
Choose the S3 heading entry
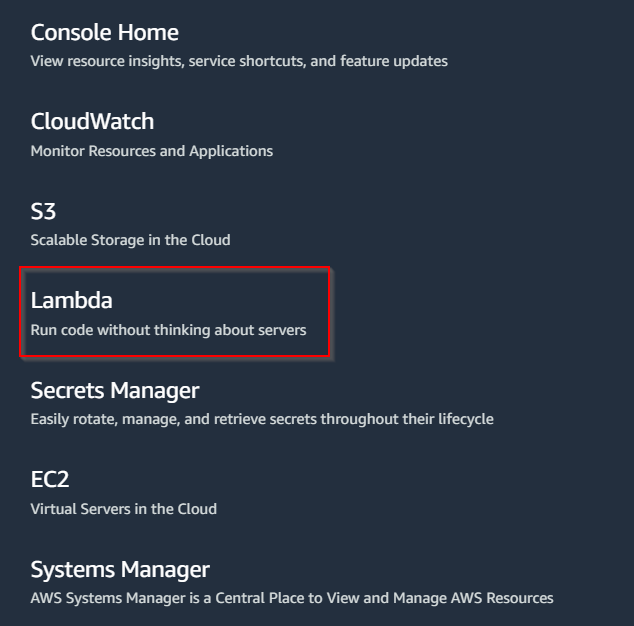click(x=43, y=211)
